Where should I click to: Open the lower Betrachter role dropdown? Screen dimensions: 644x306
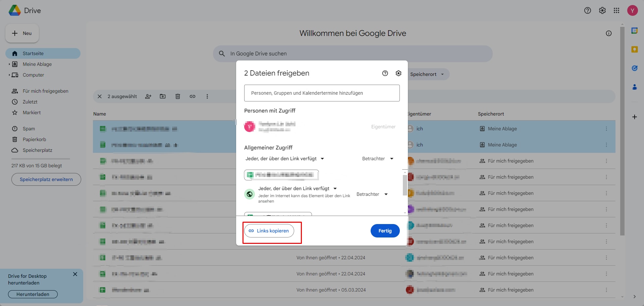click(x=372, y=194)
